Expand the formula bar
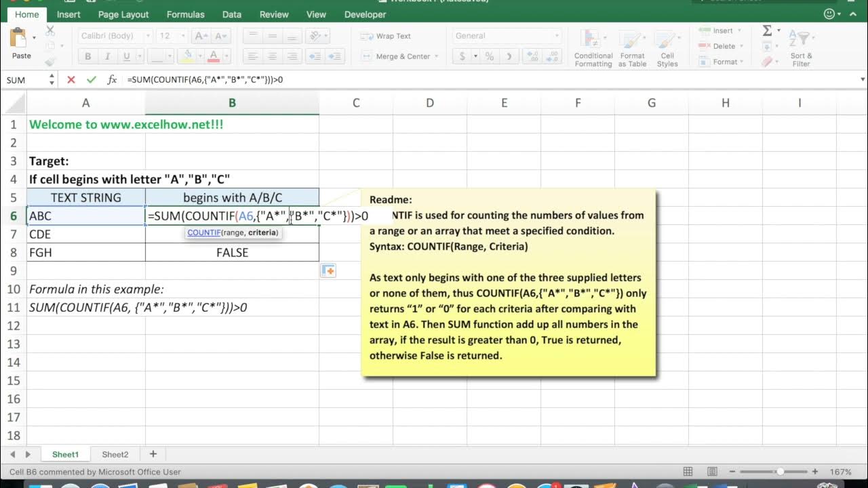 (x=861, y=80)
